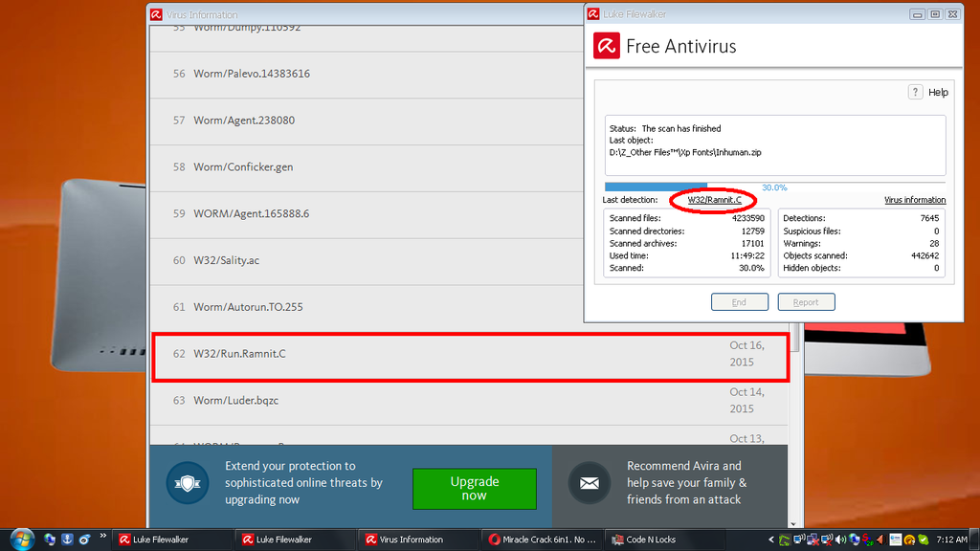Click the envelope icon beside Recommend Avira

pyautogui.click(x=589, y=483)
